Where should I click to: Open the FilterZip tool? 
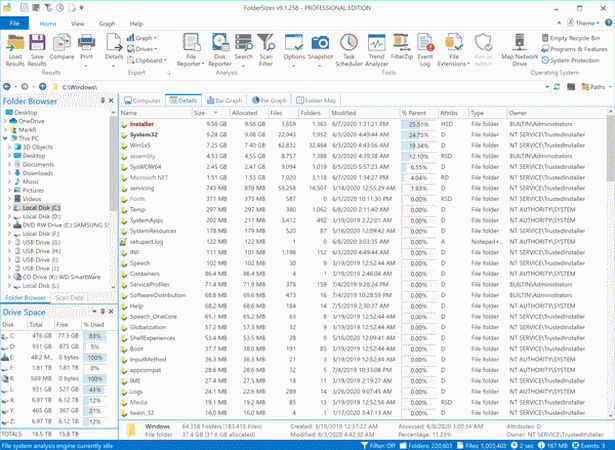pyautogui.click(x=402, y=47)
